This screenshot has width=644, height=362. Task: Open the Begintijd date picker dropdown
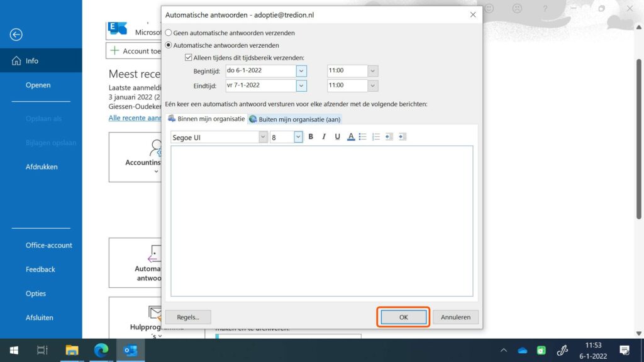coord(301,71)
